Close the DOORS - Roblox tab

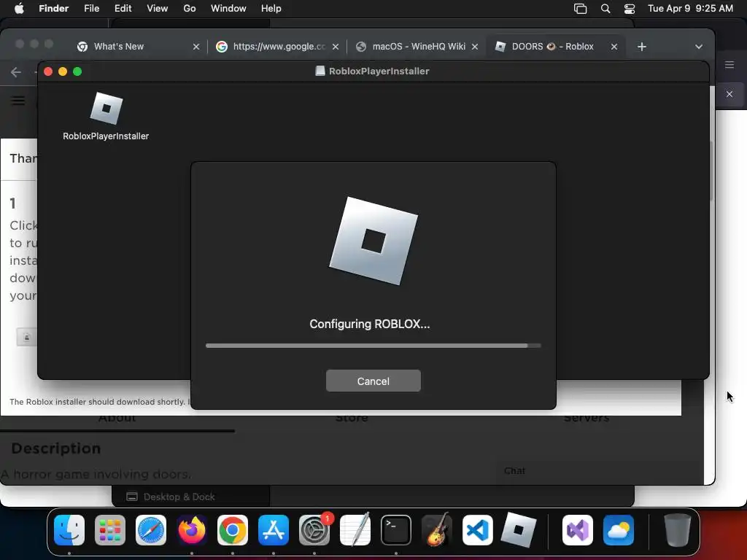pyautogui.click(x=614, y=47)
